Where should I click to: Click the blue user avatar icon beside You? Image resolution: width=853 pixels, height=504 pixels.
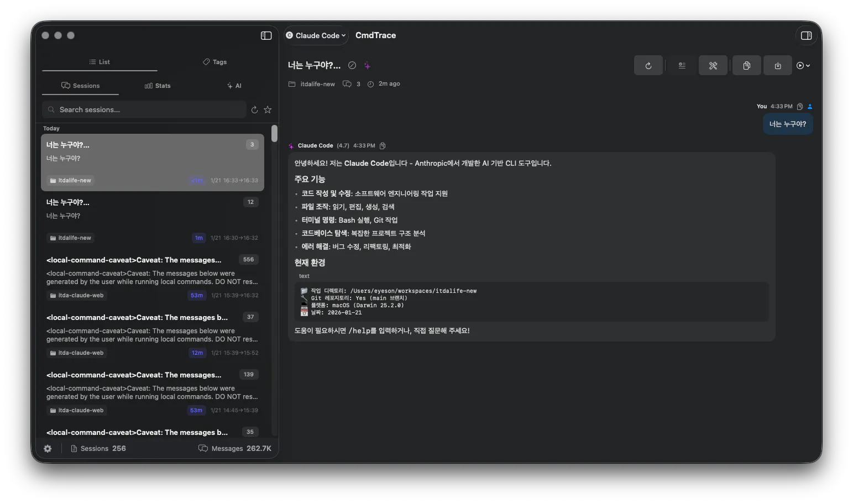tap(810, 107)
